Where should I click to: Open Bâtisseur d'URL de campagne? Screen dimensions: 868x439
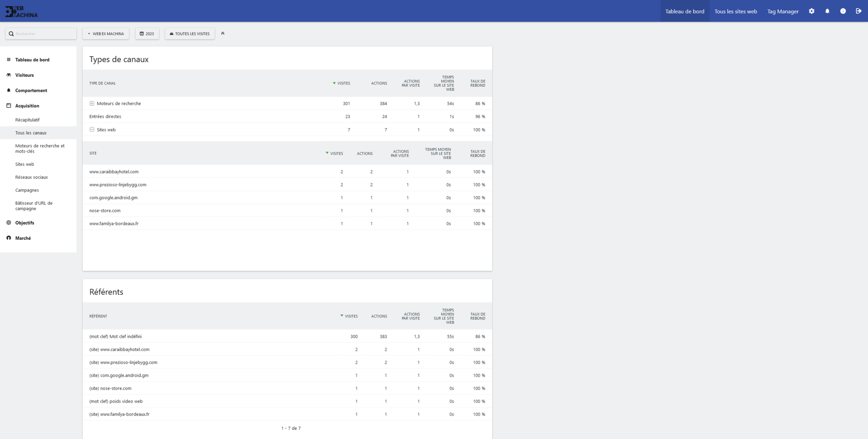[34, 206]
